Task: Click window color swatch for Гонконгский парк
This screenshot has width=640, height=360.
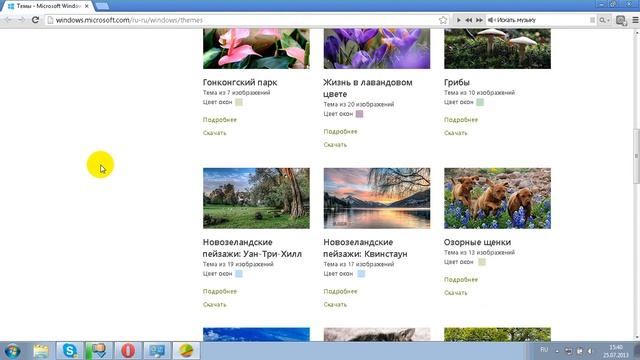Action: 239,102
